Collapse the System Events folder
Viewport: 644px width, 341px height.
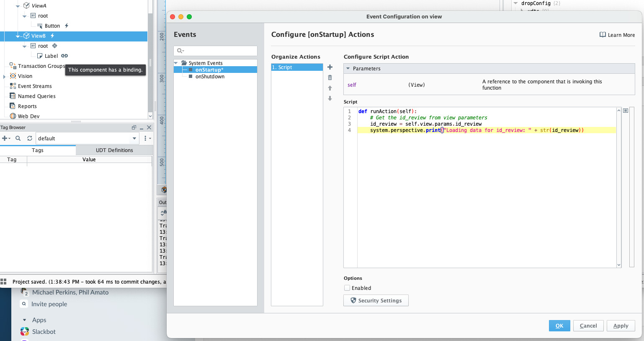(x=176, y=63)
